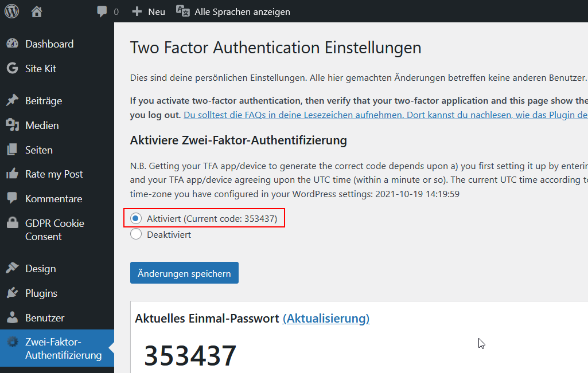Open the site via the home icon

pyautogui.click(x=36, y=11)
